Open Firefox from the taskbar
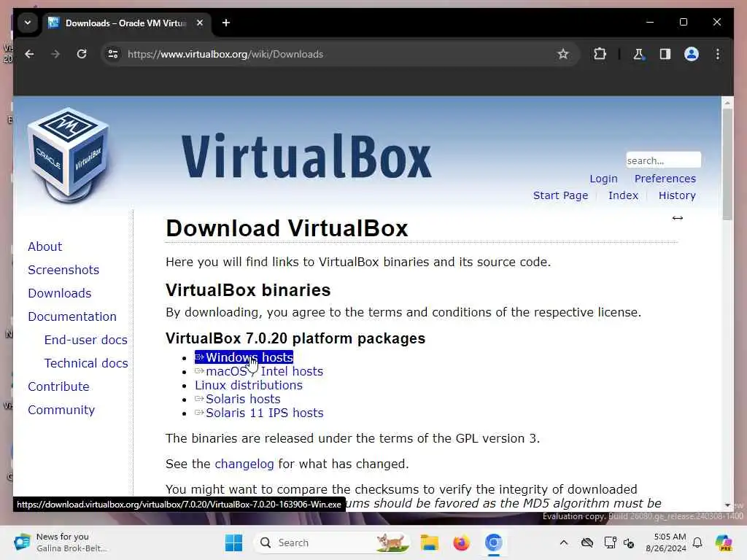This screenshot has width=747, height=560. (461, 542)
